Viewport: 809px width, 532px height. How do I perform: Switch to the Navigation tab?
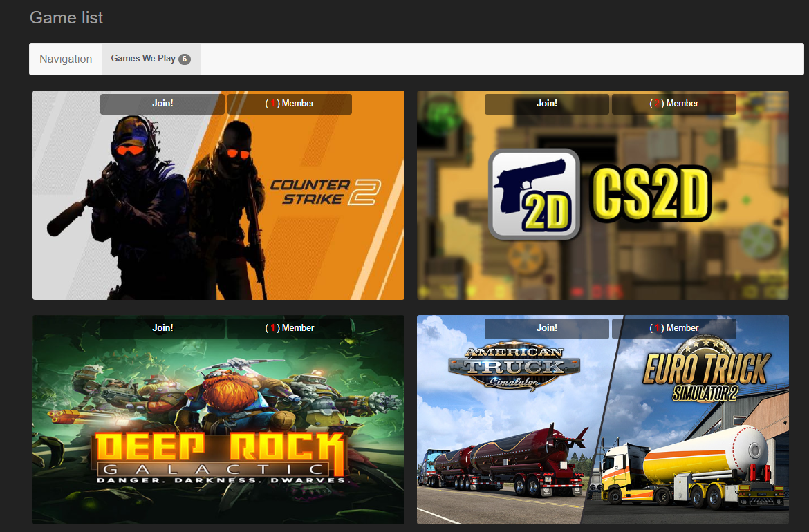tap(65, 59)
